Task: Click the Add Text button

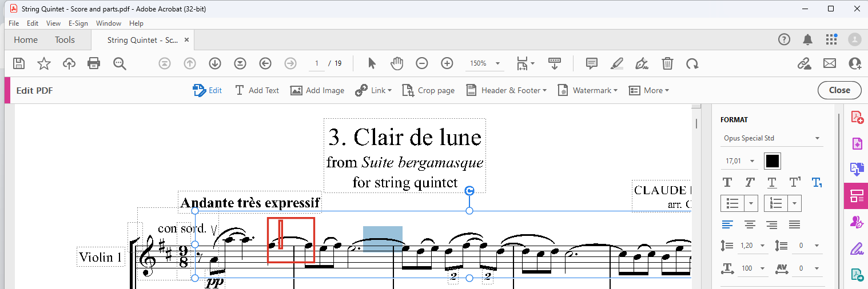Action: [257, 90]
